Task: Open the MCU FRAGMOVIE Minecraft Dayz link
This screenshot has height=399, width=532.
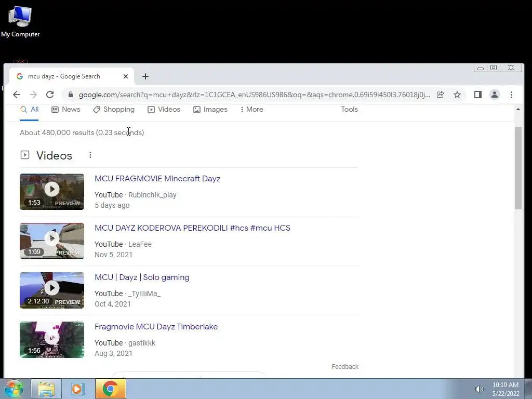Action: point(157,179)
